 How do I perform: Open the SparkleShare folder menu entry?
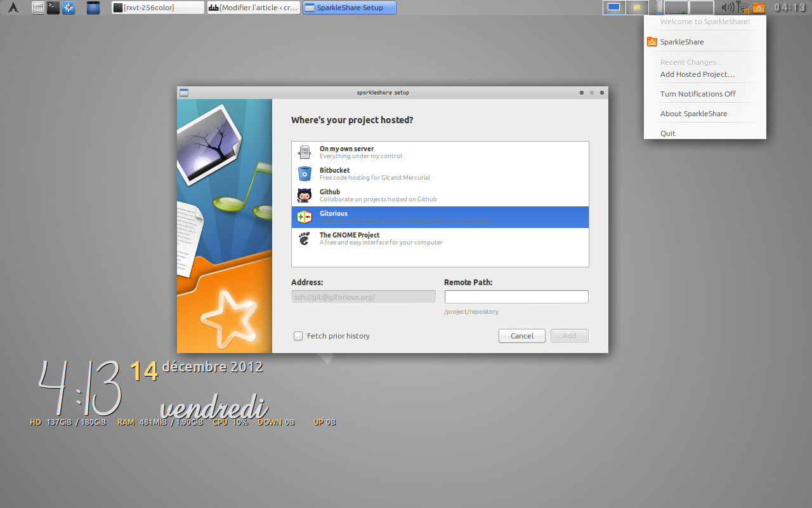coord(705,42)
